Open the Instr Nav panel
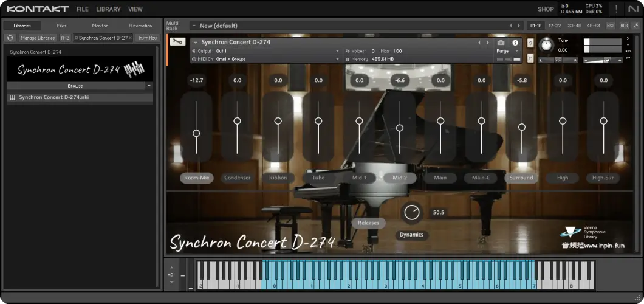The height and width of the screenshot is (304, 644). tap(148, 38)
